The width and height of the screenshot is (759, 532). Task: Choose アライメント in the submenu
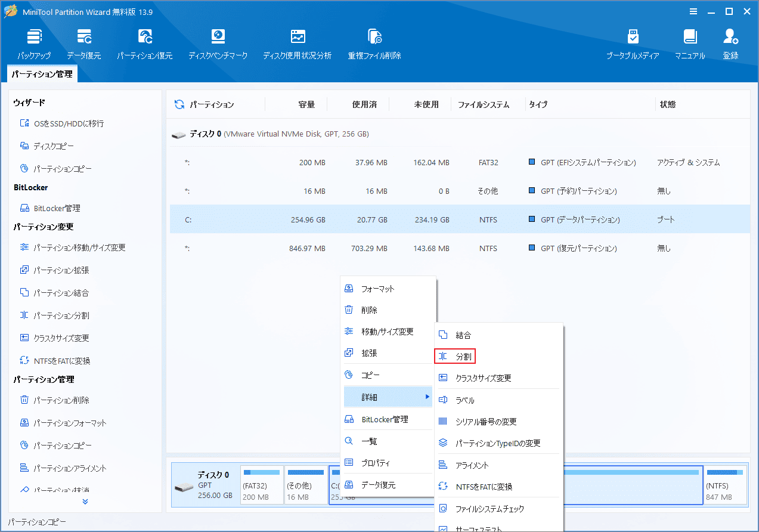499,465
